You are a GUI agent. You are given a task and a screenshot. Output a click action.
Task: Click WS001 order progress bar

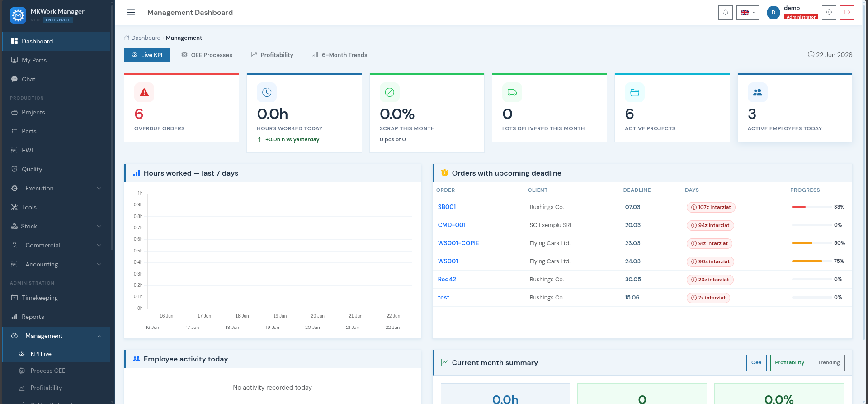[811, 261]
